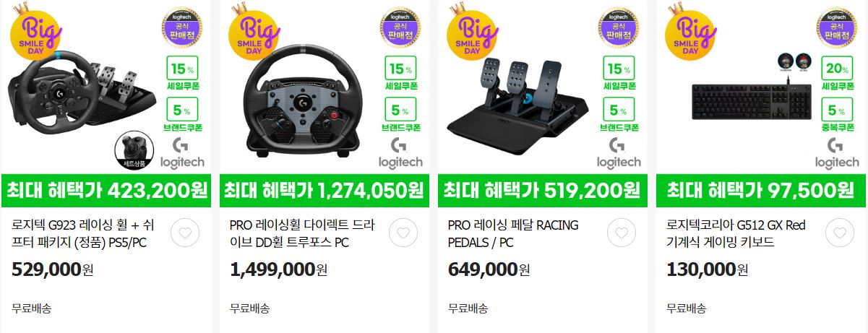The height and width of the screenshot is (333, 868).
Task: Click the 최대 혜택가 423,200원 banner
Action: pyautogui.click(x=106, y=191)
